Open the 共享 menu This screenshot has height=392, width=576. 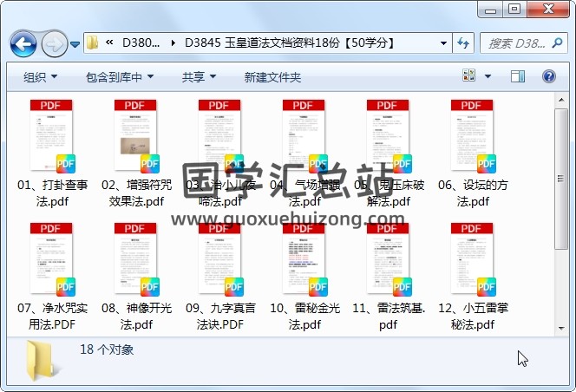[x=200, y=77]
